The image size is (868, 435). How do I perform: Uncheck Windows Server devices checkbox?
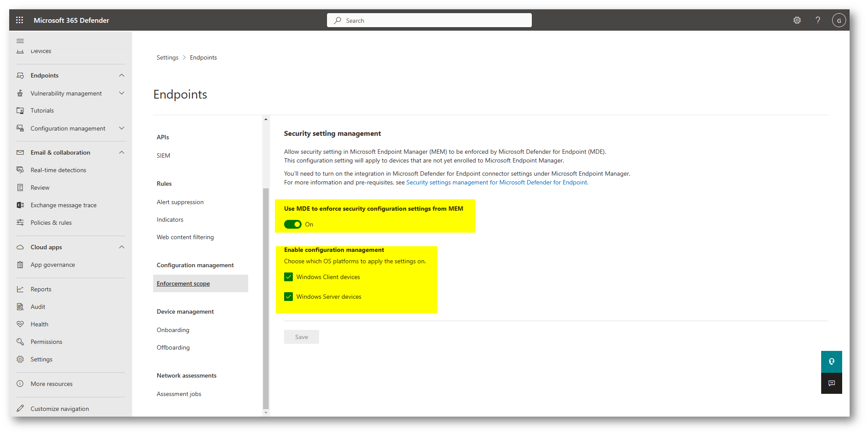(x=288, y=297)
